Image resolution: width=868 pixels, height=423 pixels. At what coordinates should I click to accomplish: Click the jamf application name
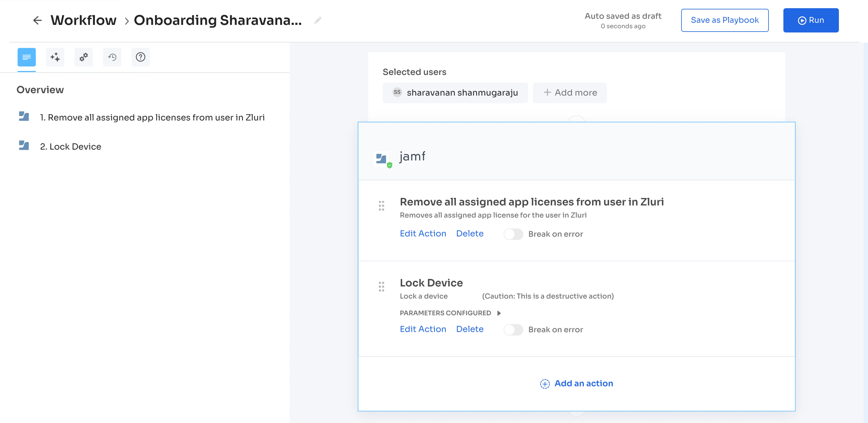412,156
